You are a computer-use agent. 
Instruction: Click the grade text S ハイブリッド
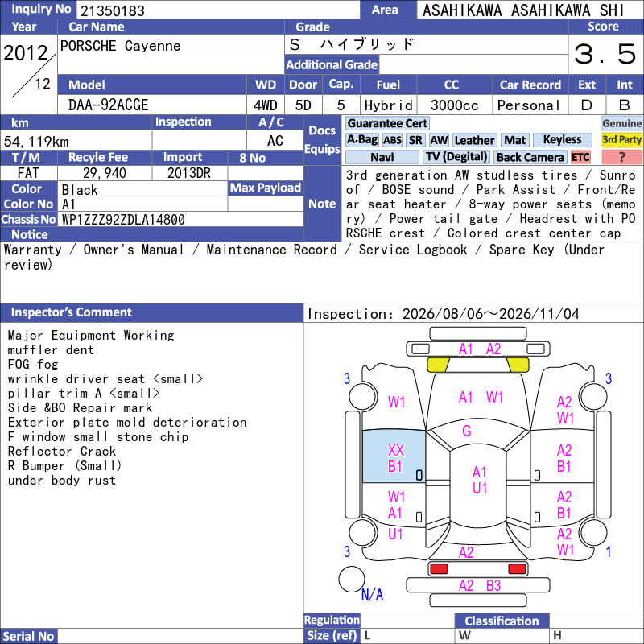coord(351,44)
